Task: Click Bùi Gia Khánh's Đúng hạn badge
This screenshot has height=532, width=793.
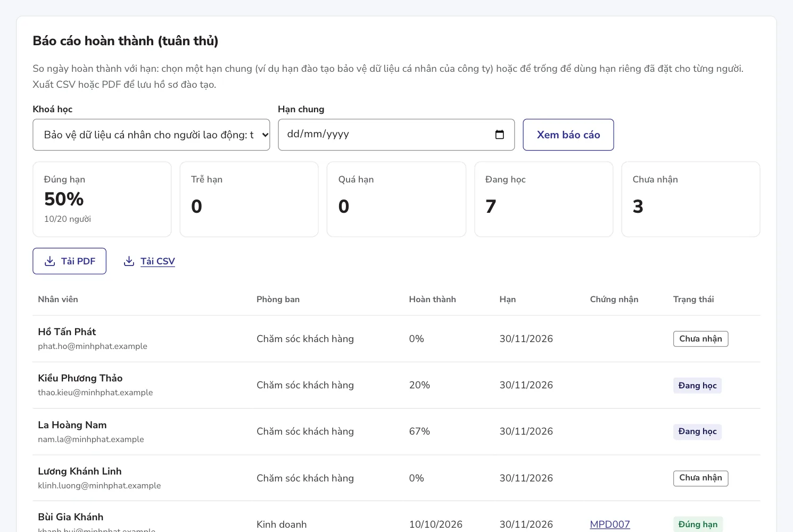Action: [698, 524]
